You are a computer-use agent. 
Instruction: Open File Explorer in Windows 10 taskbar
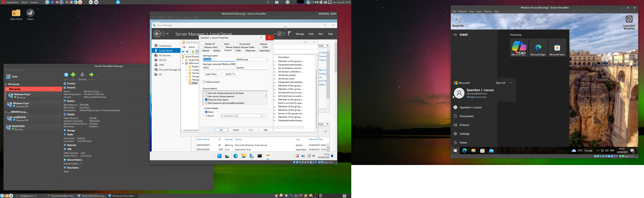[473, 151]
